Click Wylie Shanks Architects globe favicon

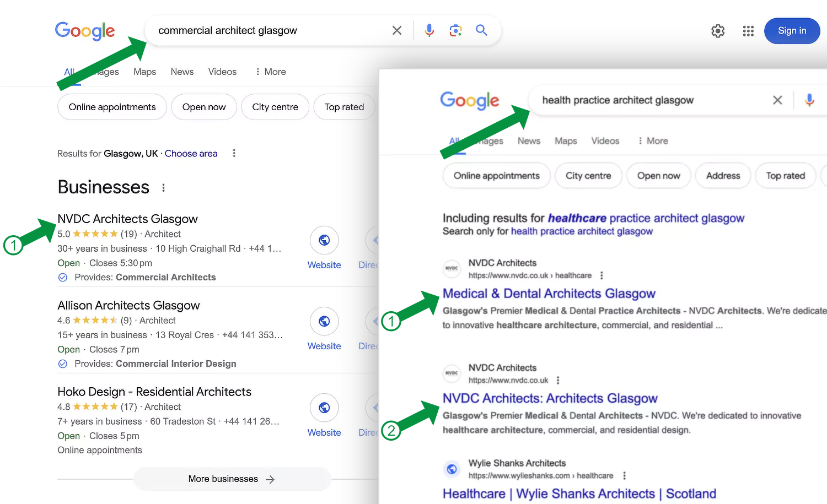452,469
